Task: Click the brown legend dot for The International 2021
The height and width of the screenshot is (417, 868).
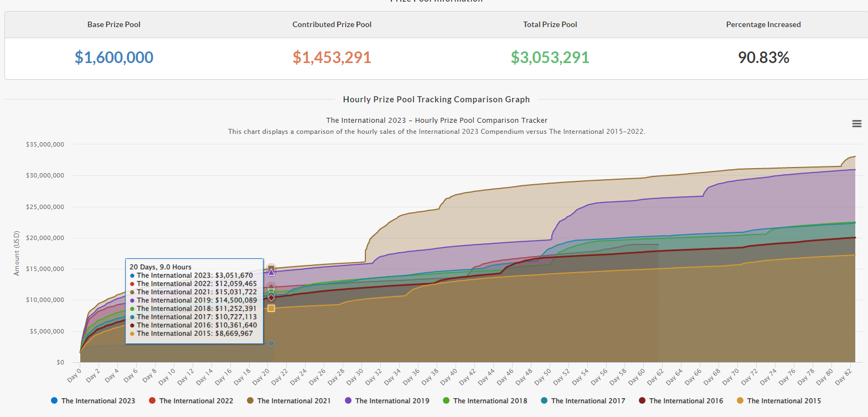Action: point(250,400)
